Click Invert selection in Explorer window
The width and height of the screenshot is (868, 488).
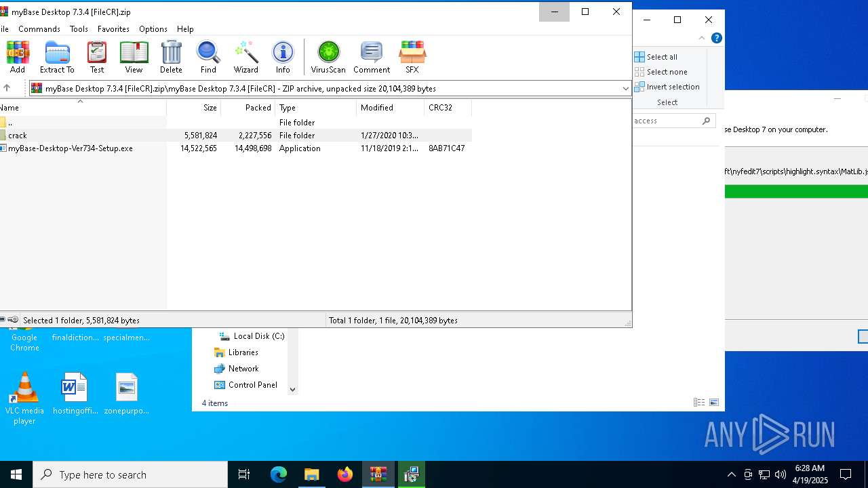coord(667,87)
